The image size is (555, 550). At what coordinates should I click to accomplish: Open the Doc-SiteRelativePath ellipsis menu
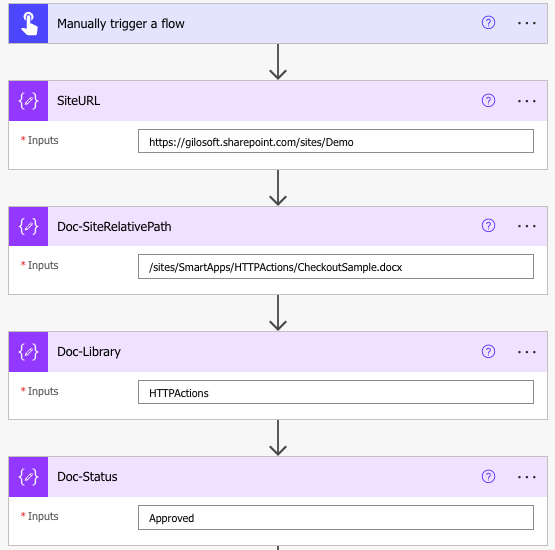(526, 226)
